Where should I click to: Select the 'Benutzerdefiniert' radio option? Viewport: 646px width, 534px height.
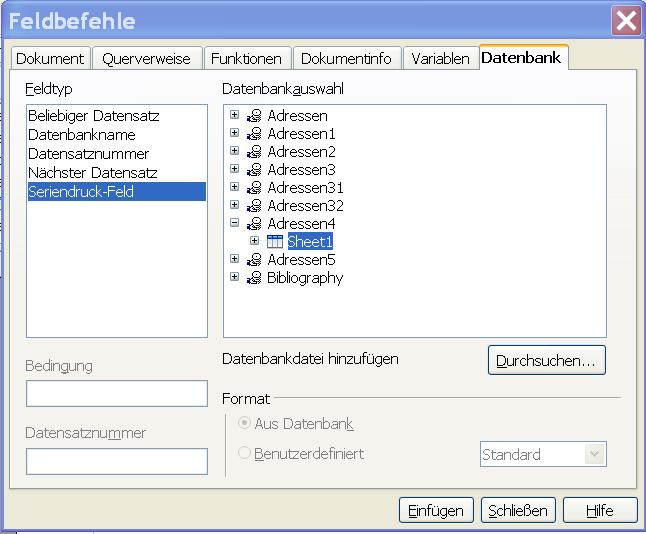[245, 454]
